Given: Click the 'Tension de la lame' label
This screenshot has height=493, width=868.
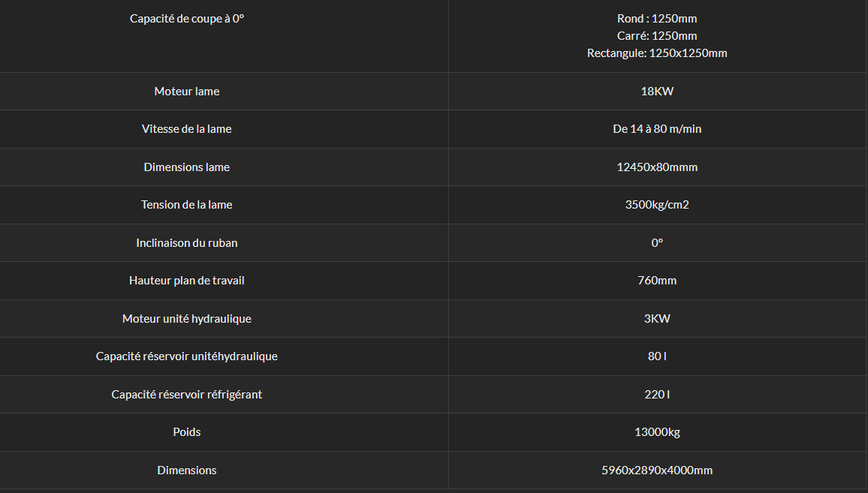Looking at the screenshot, I should 186,205.
